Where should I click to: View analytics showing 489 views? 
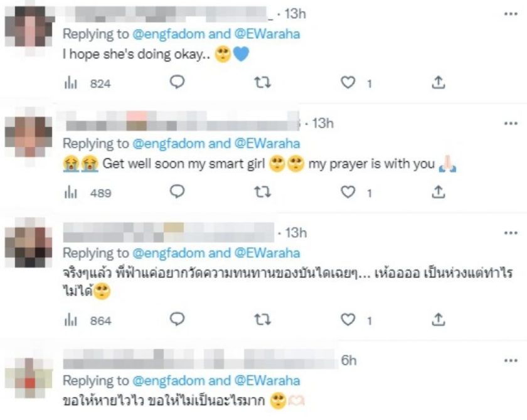point(87,193)
